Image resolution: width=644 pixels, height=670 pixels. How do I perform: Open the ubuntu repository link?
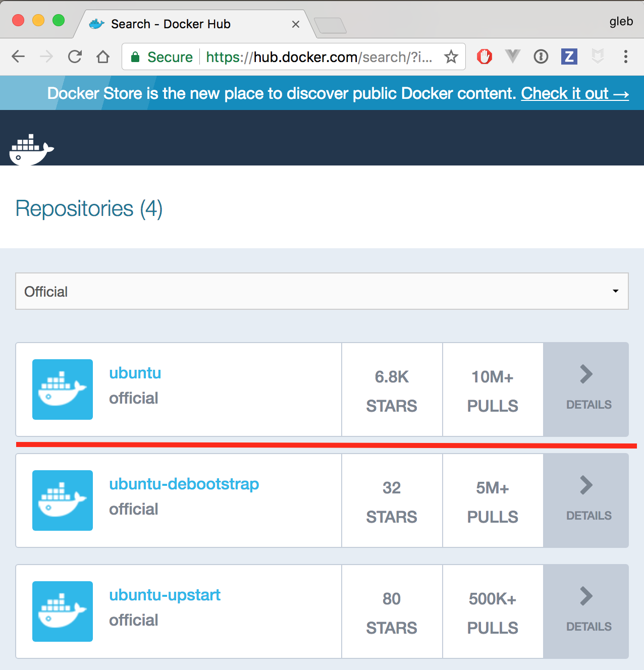(x=135, y=373)
